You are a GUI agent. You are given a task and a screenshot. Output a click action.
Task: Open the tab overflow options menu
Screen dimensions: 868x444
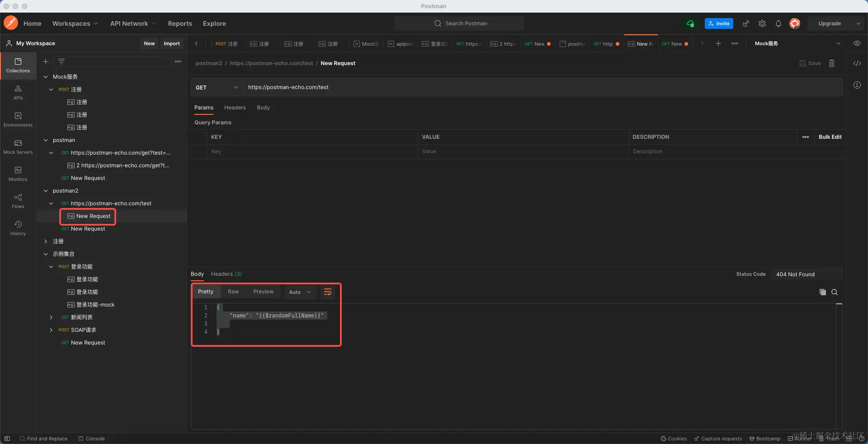[x=735, y=43]
